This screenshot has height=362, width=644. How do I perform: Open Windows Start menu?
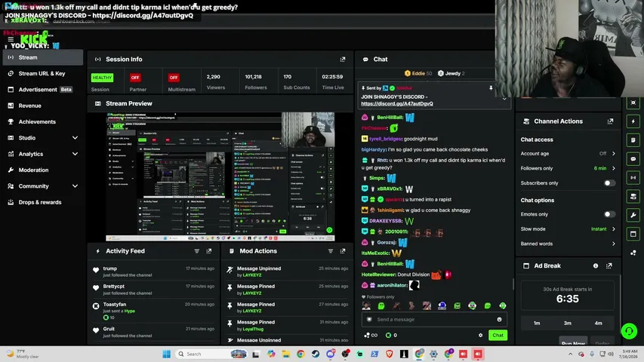click(166, 354)
